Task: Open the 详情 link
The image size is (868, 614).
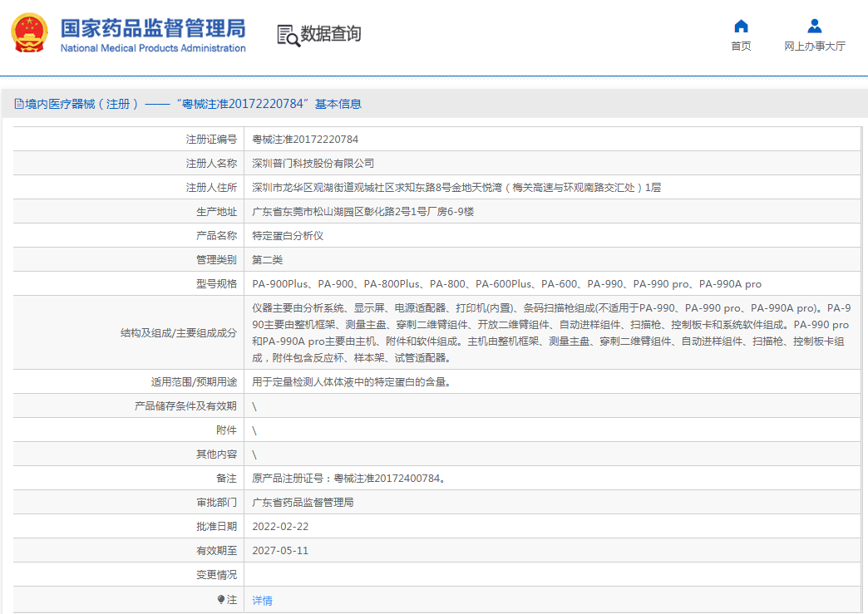Action: (x=262, y=601)
